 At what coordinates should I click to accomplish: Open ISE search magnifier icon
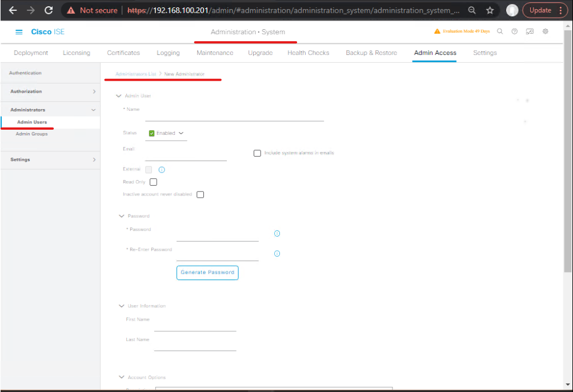point(500,31)
